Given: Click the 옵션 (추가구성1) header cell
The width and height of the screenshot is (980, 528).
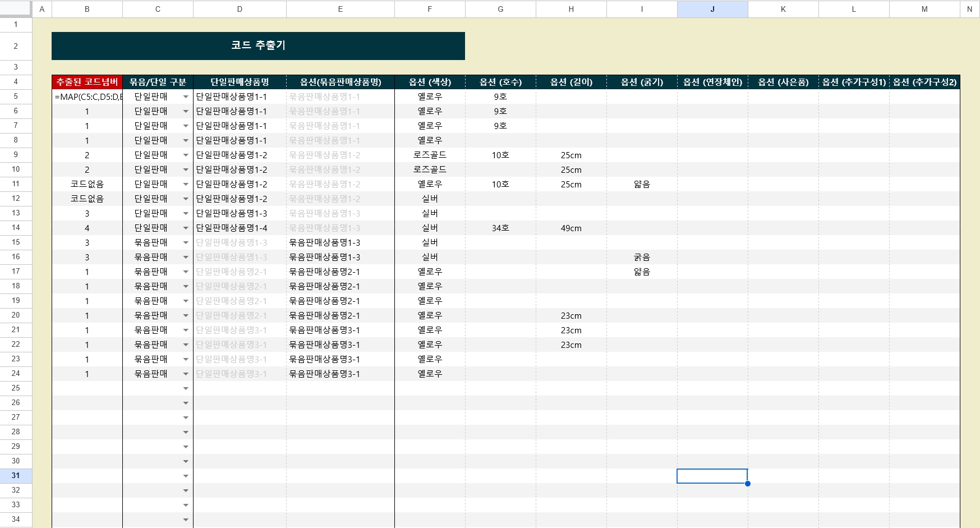Looking at the screenshot, I should (x=854, y=82).
